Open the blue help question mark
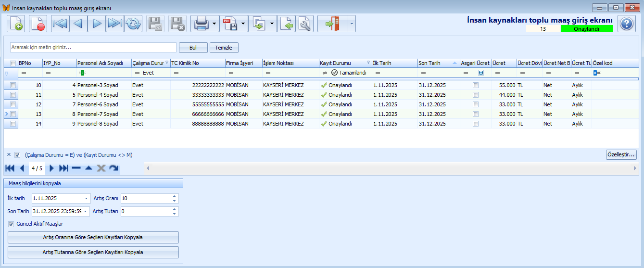644x268 pixels. [626, 24]
